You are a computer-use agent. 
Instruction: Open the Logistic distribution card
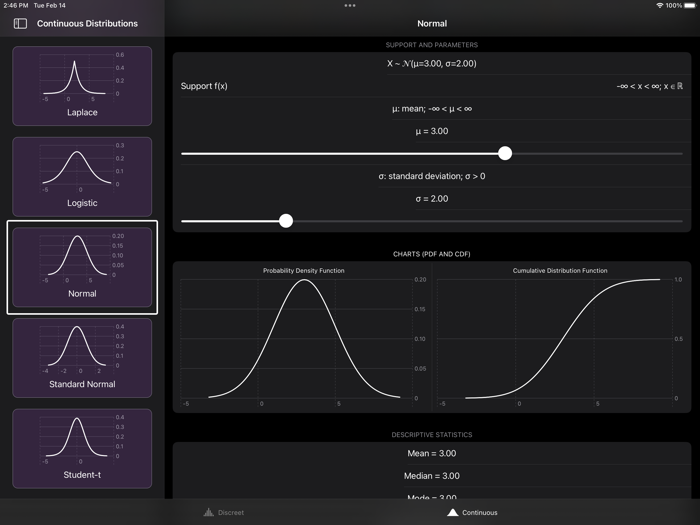coord(82,177)
